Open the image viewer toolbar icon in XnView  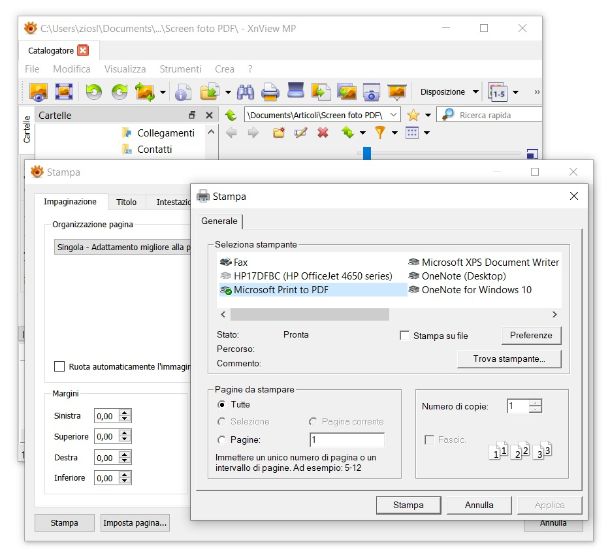point(39,92)
